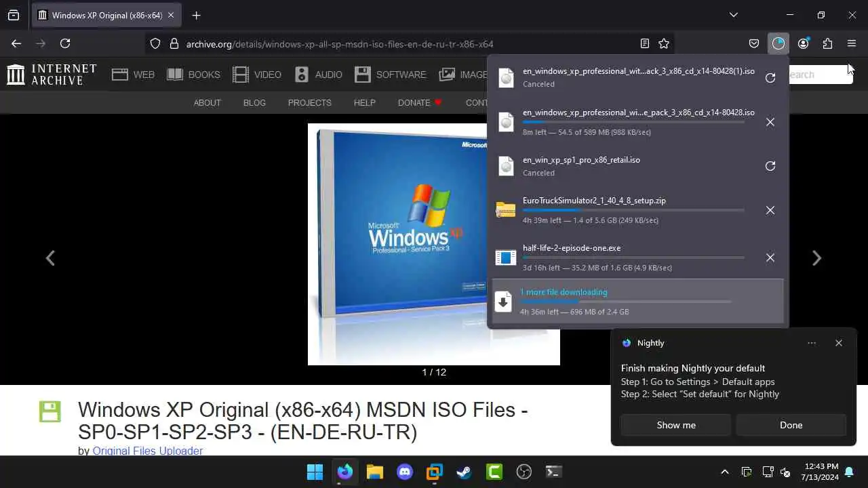Viewport: 868px width, 488px height.
Task: Show the 1 more file downloading entry
Action: tap(637, 301)
